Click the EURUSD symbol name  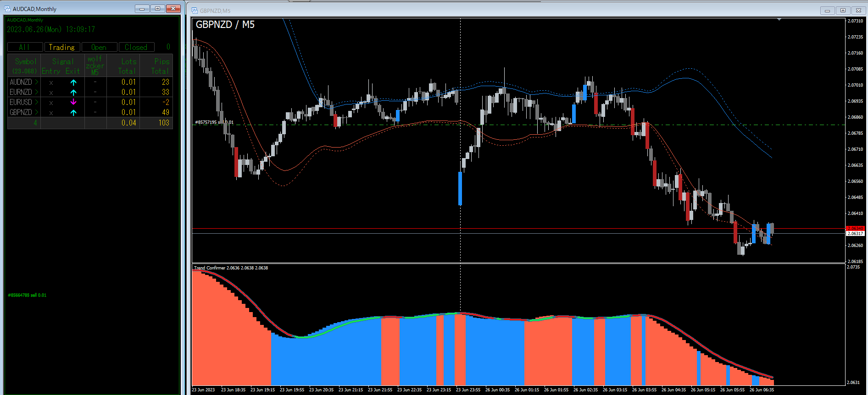(21, 102)
